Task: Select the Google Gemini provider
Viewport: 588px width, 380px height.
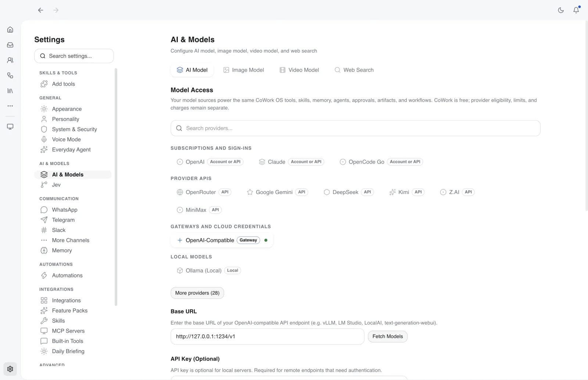Action: [x=277, y=192]
